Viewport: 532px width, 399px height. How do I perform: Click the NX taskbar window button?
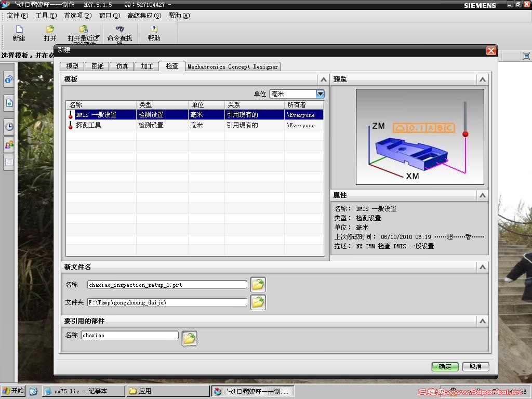(252, 391)
